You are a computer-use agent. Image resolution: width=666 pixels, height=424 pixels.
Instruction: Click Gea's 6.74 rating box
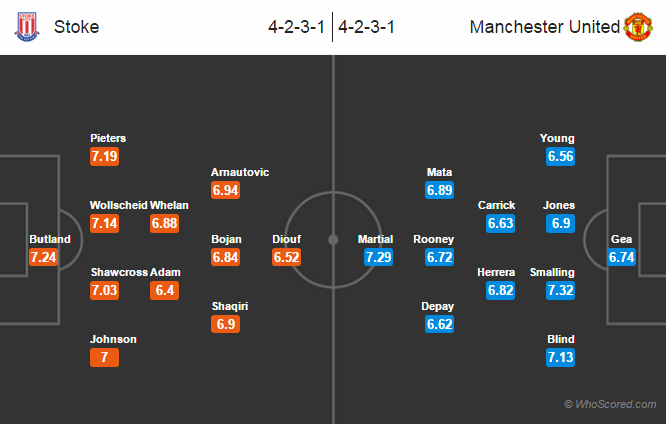pos(623,257)
